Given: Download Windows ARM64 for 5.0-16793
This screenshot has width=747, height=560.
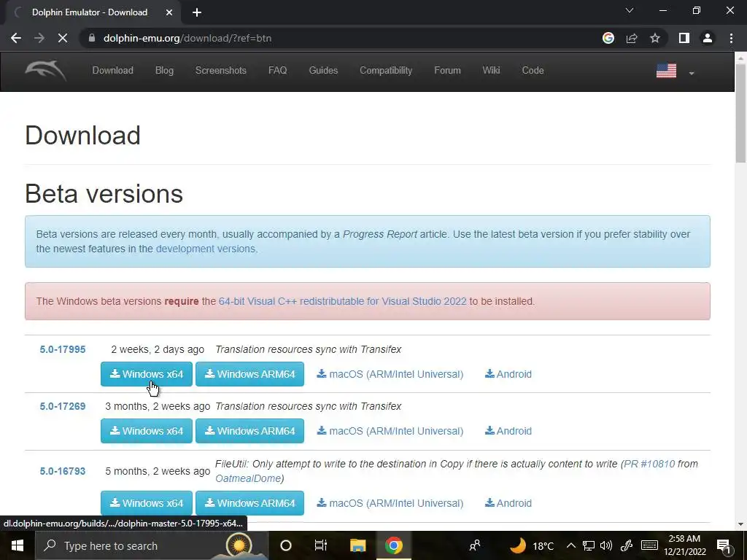Looking at the screenshot, I should pyautogui.click(x=249, y=503).
